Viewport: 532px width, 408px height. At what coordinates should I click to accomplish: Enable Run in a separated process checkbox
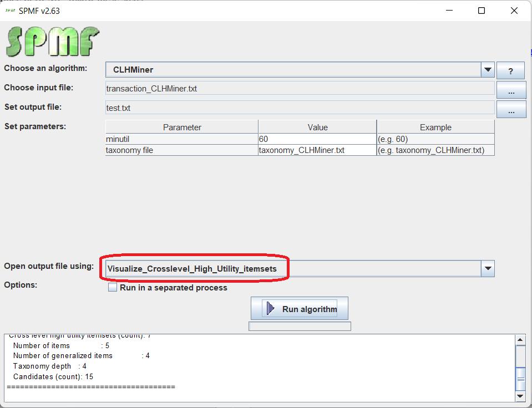(x=113, y=288)
